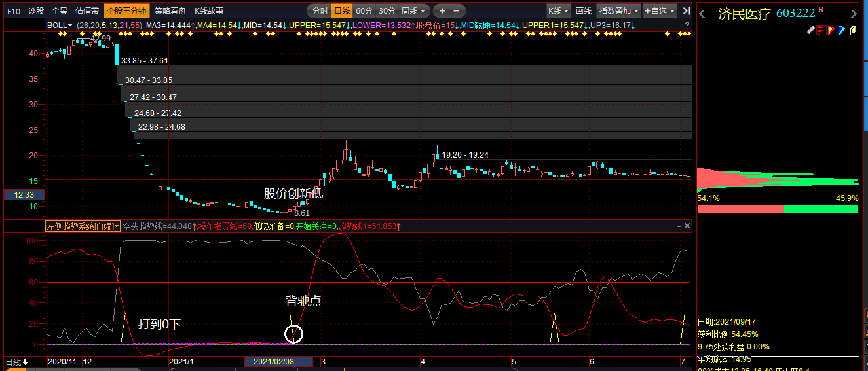868x371 pixels.
Task: Select 日线 daily period button
Action: tap(341, 11)
